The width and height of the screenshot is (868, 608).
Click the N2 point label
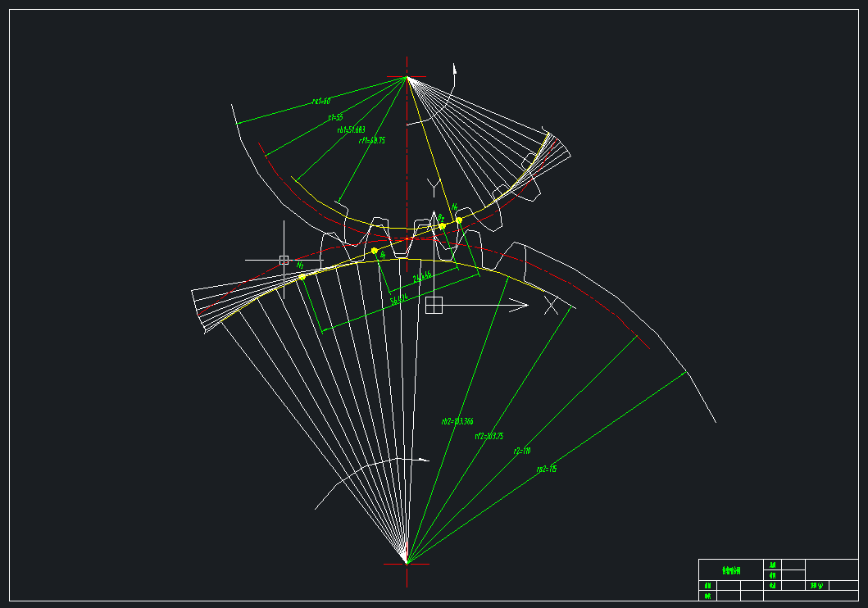301,265
